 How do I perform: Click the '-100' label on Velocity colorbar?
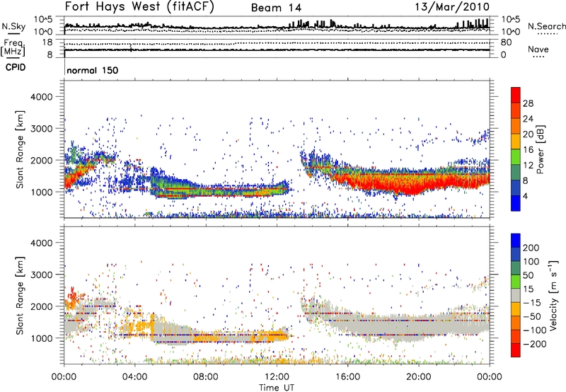534,330
